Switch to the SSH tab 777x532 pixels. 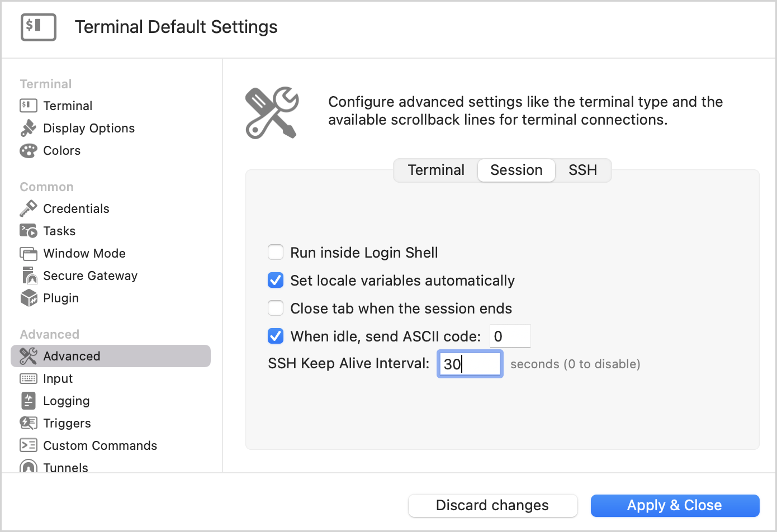pos(582,170)
